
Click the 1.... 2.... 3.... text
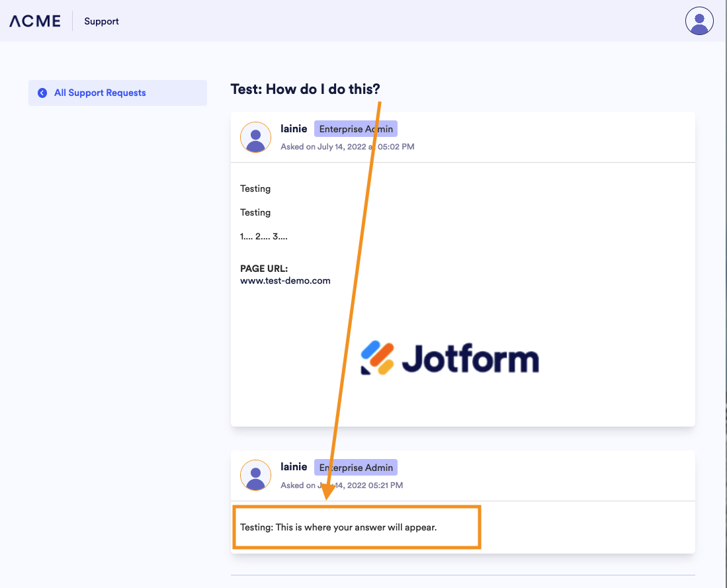(x=263, y=237)
